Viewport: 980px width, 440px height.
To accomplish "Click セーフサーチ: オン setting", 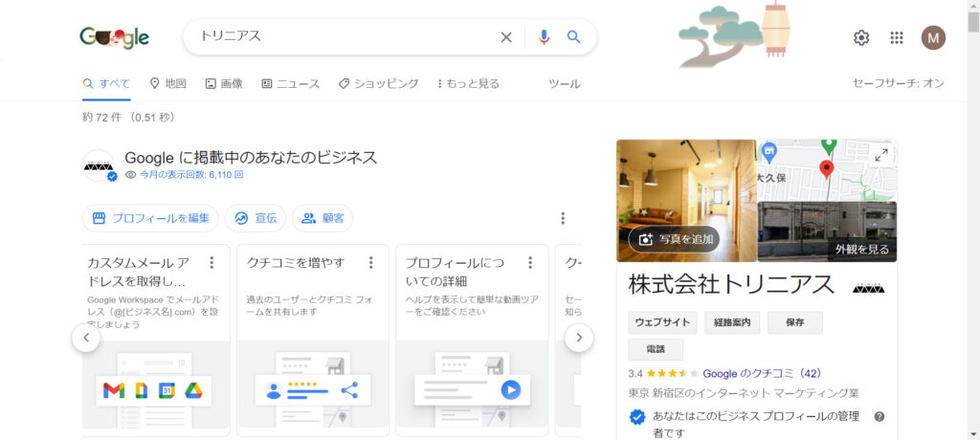I will [x=898, y=84].
